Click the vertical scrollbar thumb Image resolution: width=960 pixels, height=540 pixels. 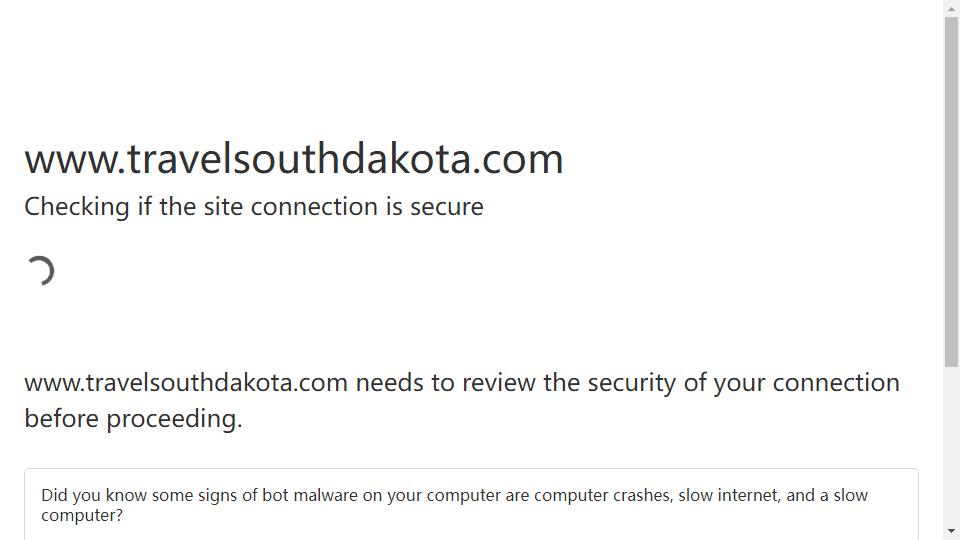951,192
